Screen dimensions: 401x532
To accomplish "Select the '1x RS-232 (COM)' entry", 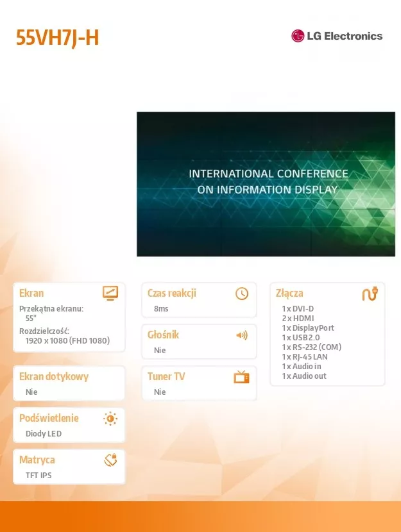I will click(311, 347).
